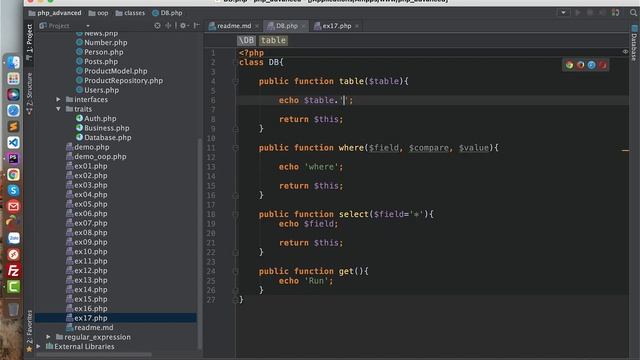Open Sublime Text from the Dock
Viewport: 640px width, 360px height.
tap(13, 127)
